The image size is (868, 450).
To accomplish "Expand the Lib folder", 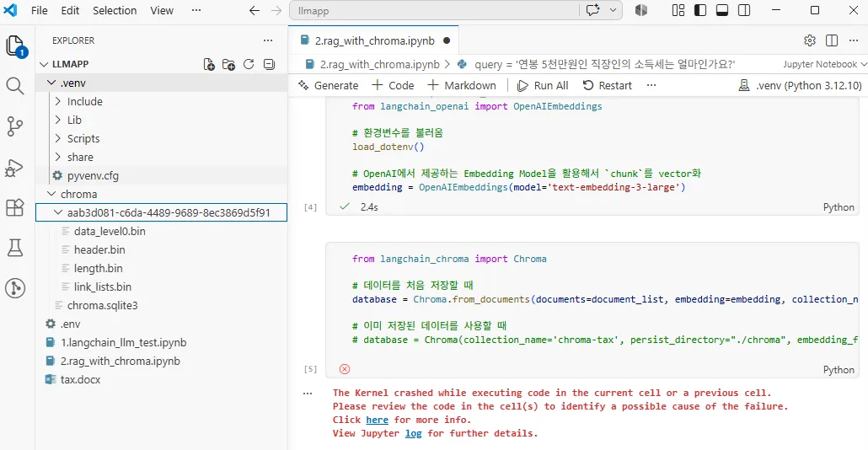I will (57, 121).
